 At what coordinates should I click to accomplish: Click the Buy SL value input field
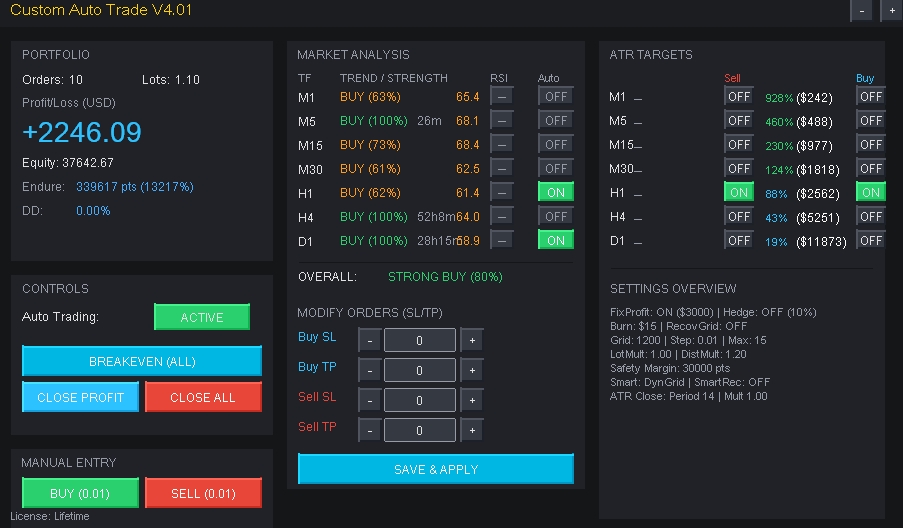(x=420, y=340)
